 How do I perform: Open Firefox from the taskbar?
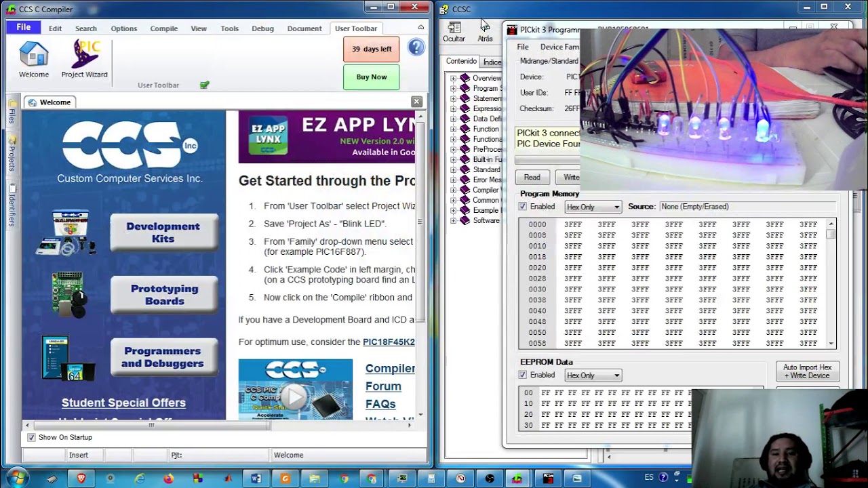click(x=168, y=478)
